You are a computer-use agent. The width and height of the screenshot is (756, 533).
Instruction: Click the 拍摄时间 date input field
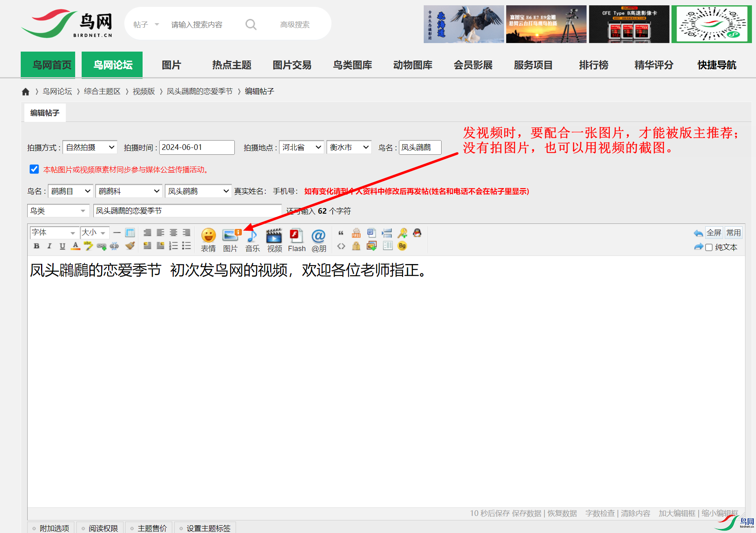click(x=197, y=147)
